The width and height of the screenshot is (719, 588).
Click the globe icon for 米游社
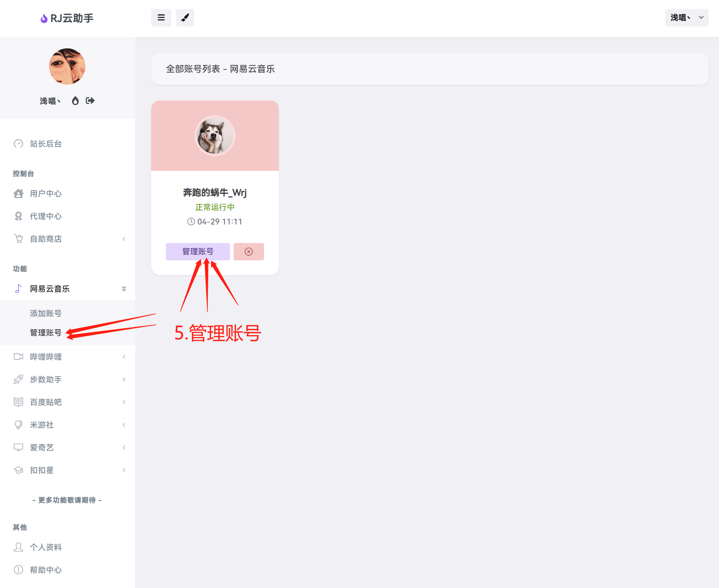click(18, 425)
